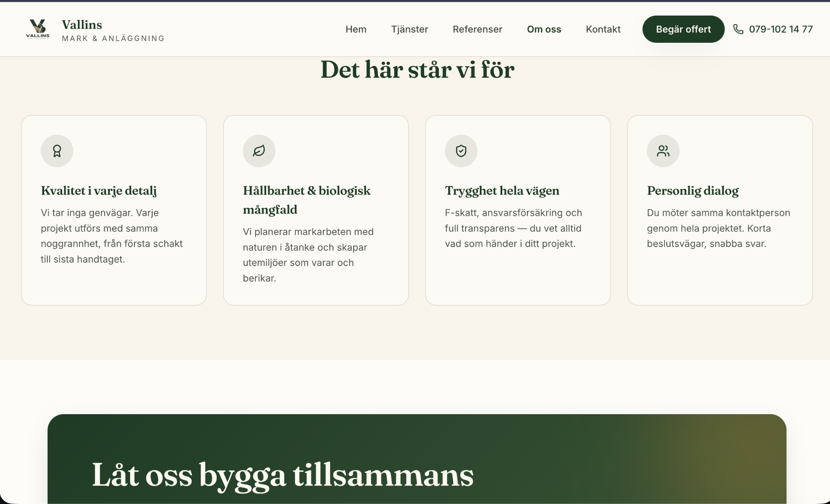Image resolution: width=830 pixels, height=504 pixels.
Task: Call the number 079-102 14 77
Action: 781,29
